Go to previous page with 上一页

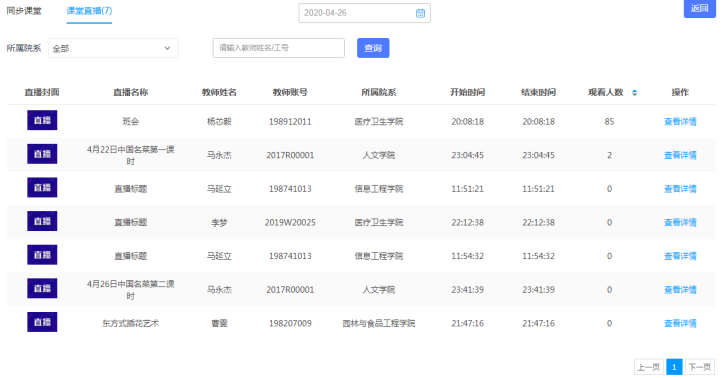click(649, 367)
